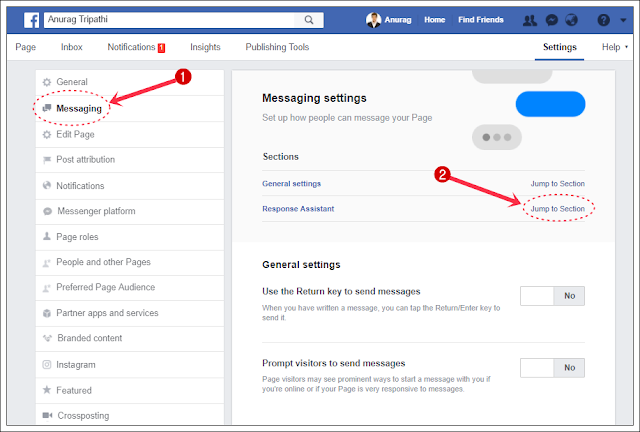This screenshot has height=432, width=640.
Task: Go to Home in top bar
Action: pos(434,20)
